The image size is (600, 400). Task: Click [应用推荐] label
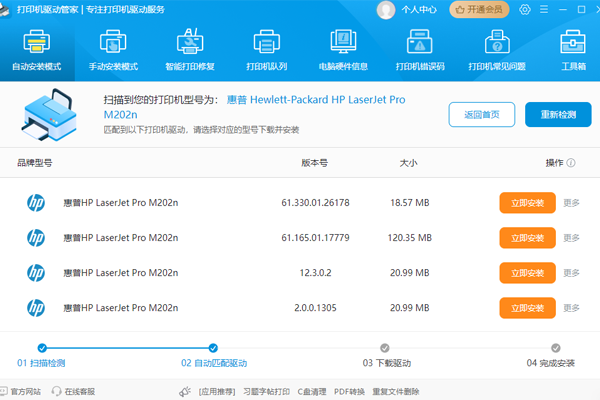217,392
